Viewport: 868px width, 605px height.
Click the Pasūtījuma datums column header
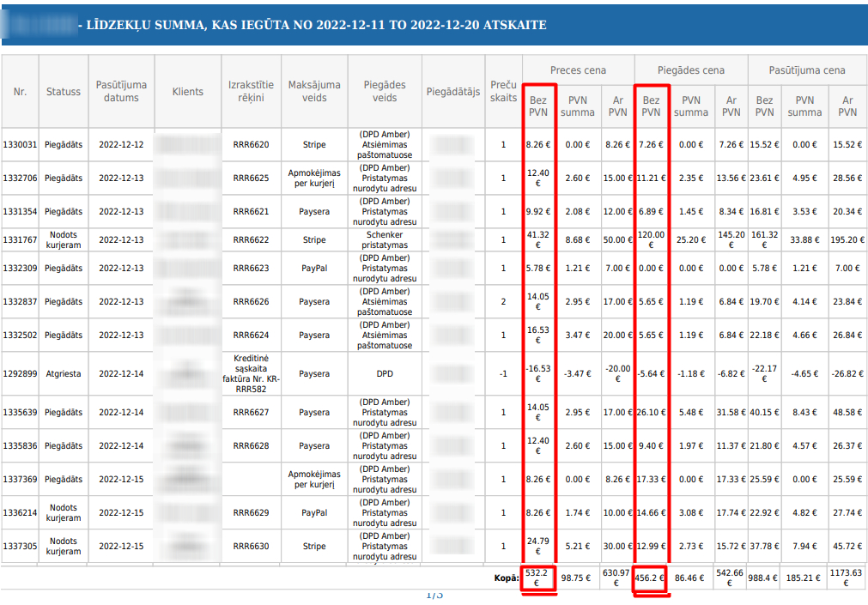[x=121, y=91]
